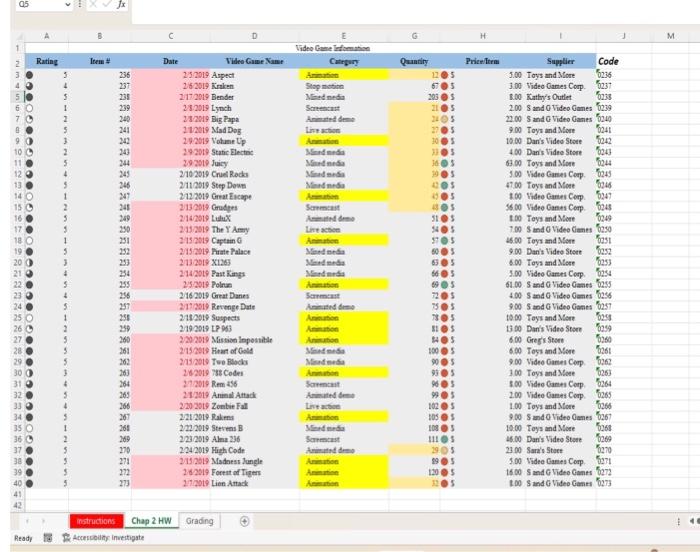Click the Zombie Fall game name cell

click(254, 406)
